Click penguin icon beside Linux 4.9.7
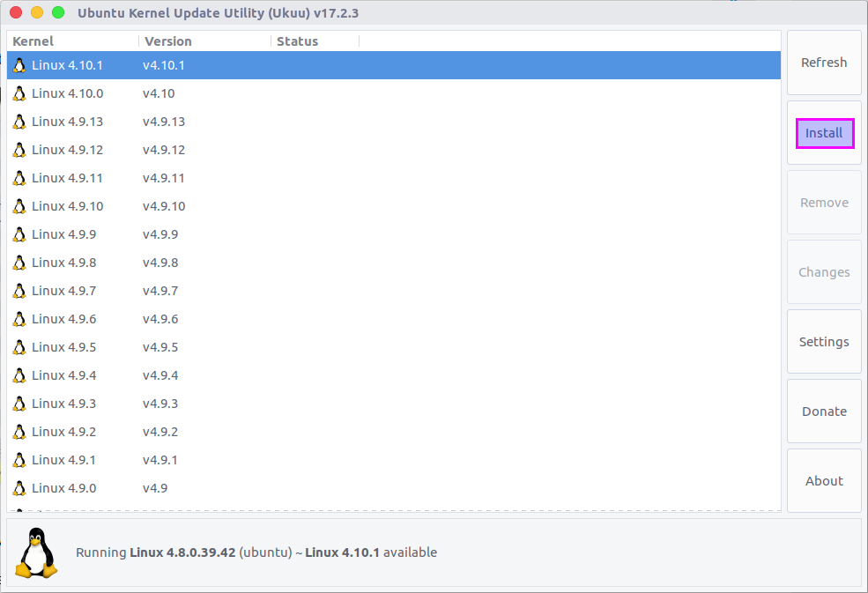The image size is (868, 593). point(19,292)
